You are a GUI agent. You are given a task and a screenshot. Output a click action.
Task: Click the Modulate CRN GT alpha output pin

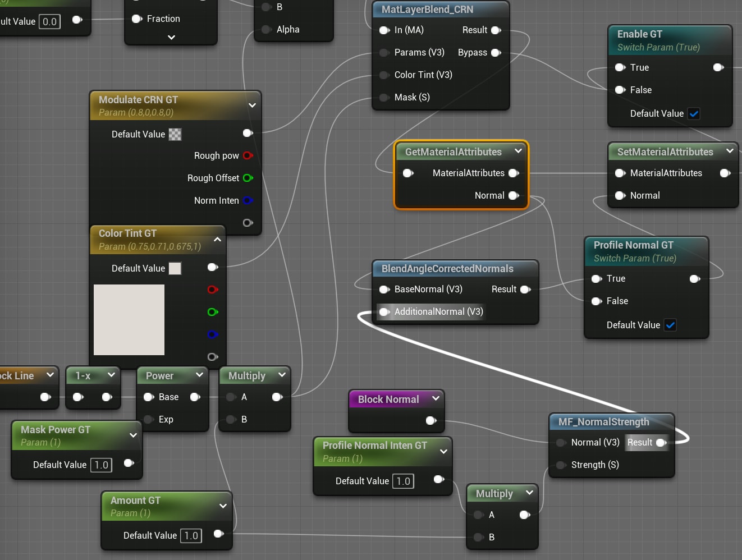(x=248, y=223)
